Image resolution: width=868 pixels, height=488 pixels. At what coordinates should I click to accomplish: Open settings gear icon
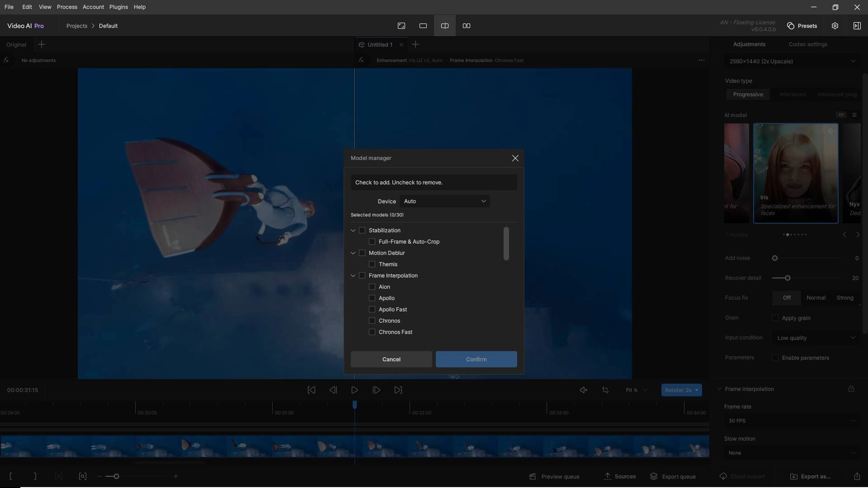[x=835, y=26]
